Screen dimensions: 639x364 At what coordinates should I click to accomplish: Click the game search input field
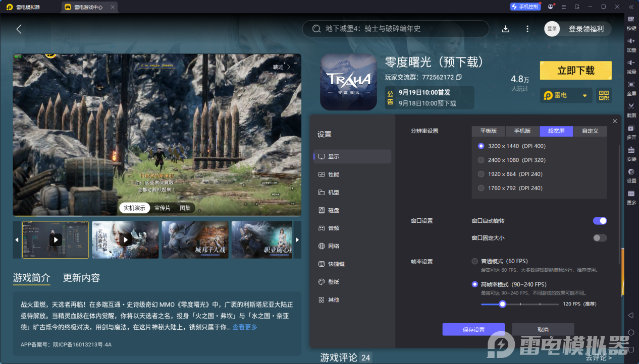click(x=399, y=29)
